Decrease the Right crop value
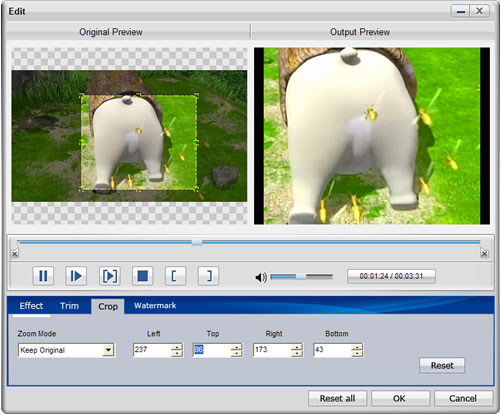Image resolution: width=500 pixels, height=414 pixels. click(x=297, y=354)
